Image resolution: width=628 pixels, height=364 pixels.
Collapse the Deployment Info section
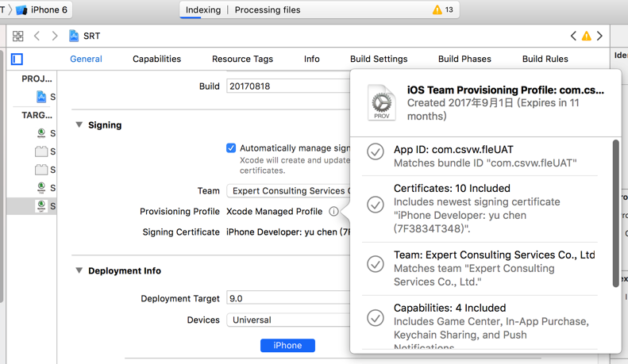[79, 270]
